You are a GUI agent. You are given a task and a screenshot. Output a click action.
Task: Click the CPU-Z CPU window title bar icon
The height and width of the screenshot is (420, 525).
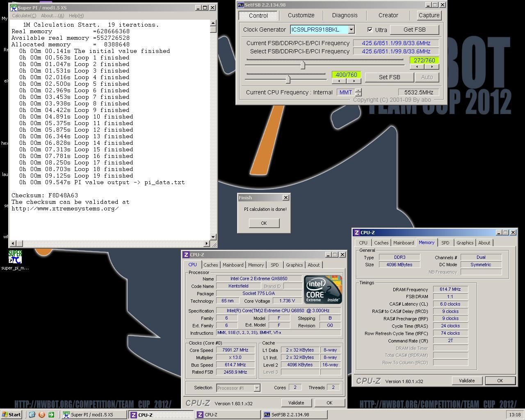186,255
